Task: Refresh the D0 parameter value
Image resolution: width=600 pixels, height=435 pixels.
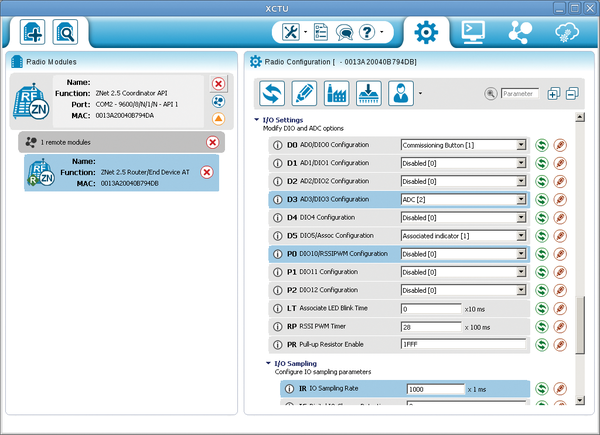Action: pyautogui.click(x=542, y=145)
